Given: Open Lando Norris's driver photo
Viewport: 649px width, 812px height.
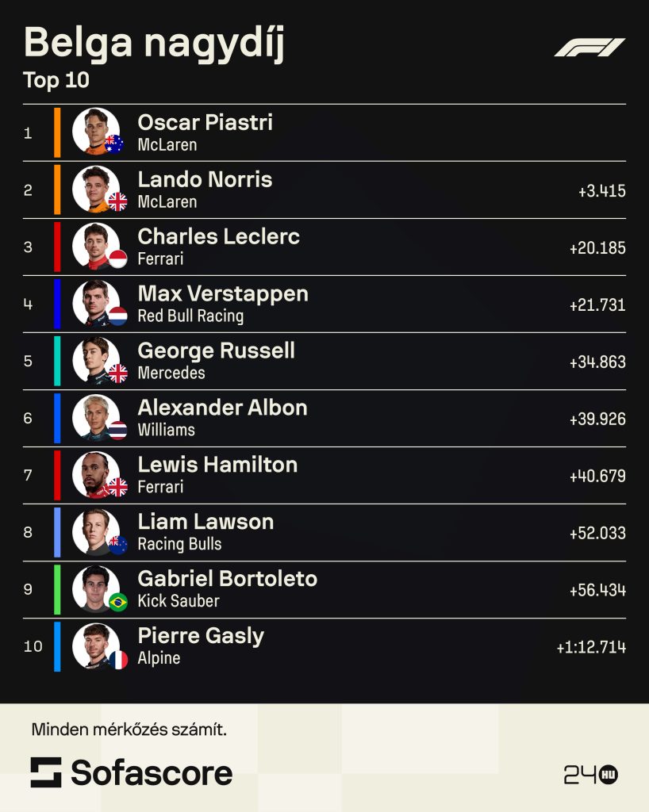Looking at the screenshot, I should tap(95, 190).
